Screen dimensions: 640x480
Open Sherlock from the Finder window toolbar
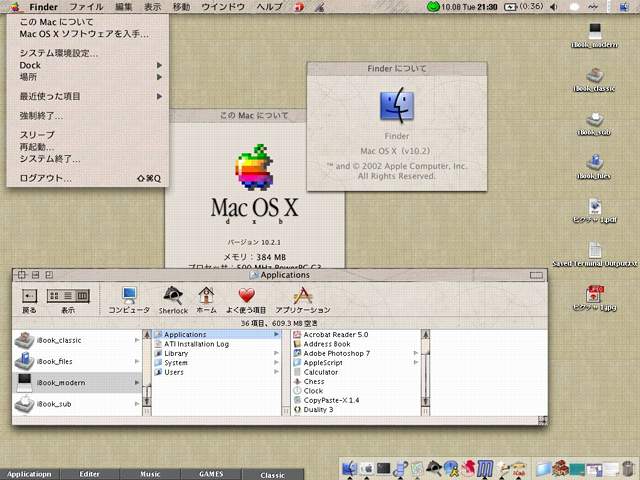tap(173, 300)
